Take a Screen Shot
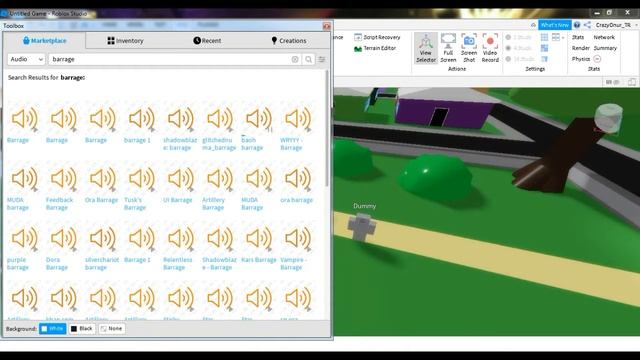Viewport: 640px width, 360px height. click(469, 48)
